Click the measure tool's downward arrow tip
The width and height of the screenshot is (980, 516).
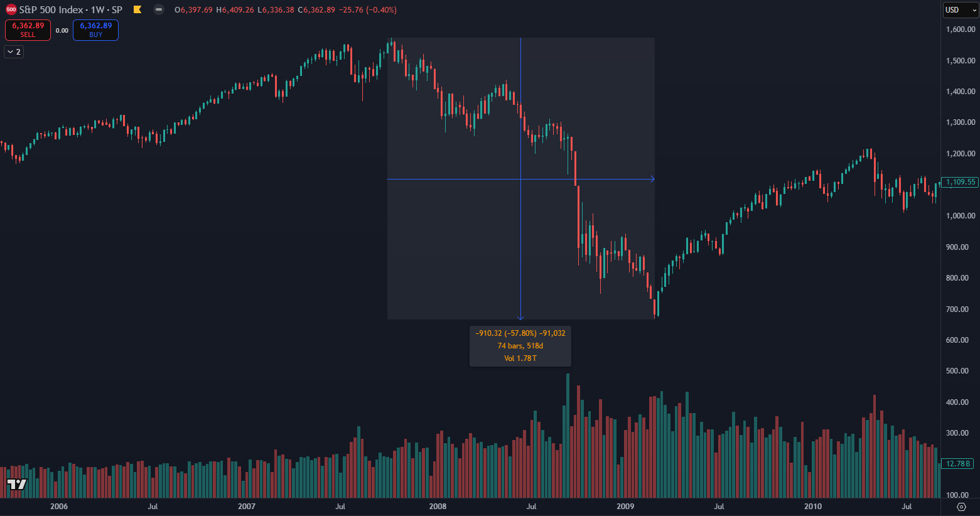click(520, 318)
